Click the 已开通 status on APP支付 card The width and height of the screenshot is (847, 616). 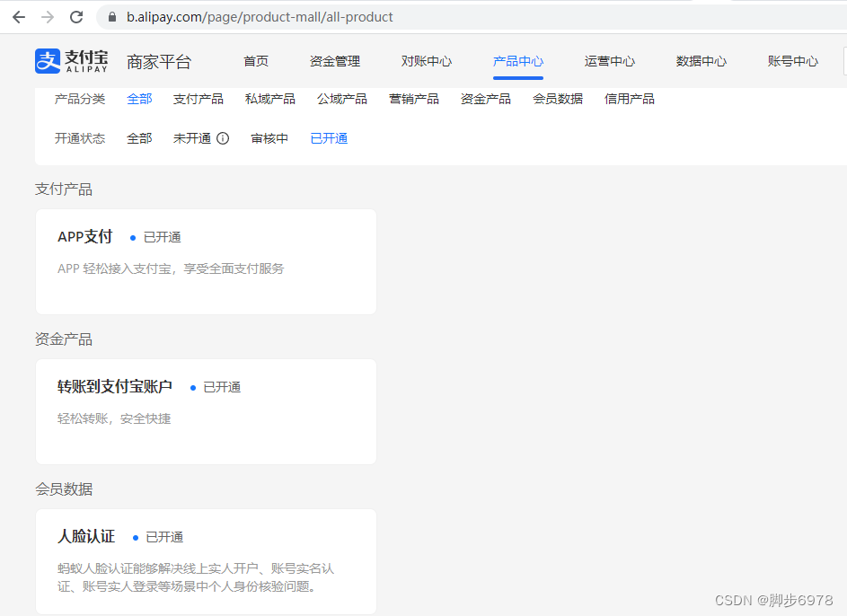pos(162,238)
